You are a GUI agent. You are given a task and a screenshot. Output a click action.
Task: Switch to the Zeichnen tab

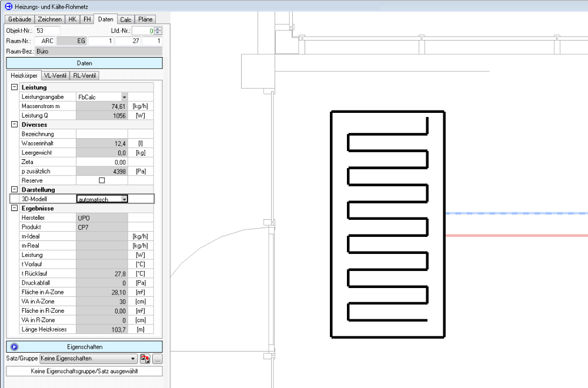pyautogui.click(x=49, y=19)
